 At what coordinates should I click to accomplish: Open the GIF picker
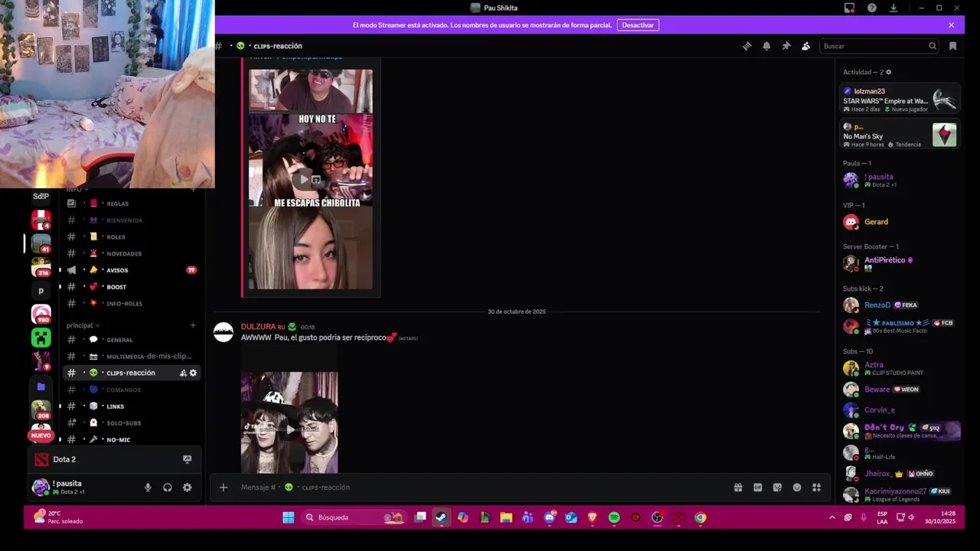758,487
